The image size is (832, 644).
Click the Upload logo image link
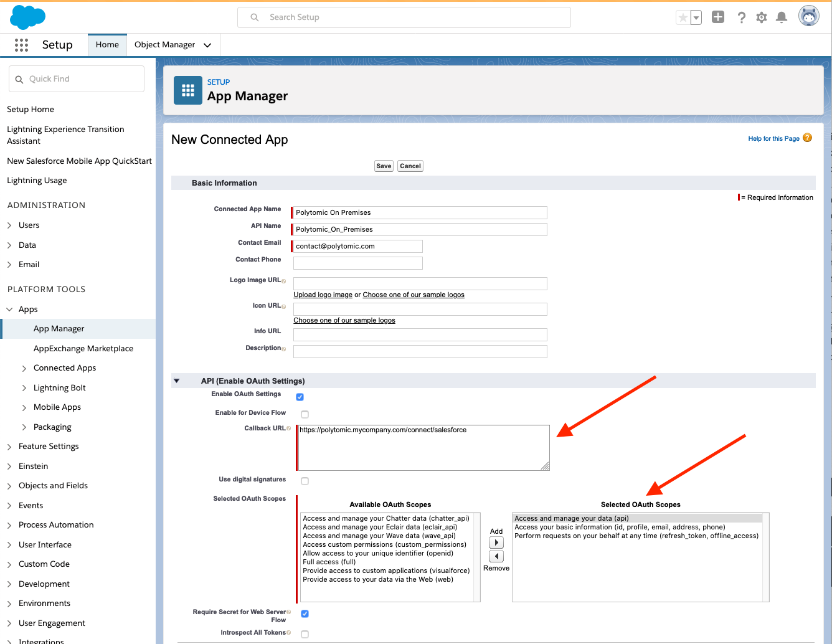[x=323, y=295]
